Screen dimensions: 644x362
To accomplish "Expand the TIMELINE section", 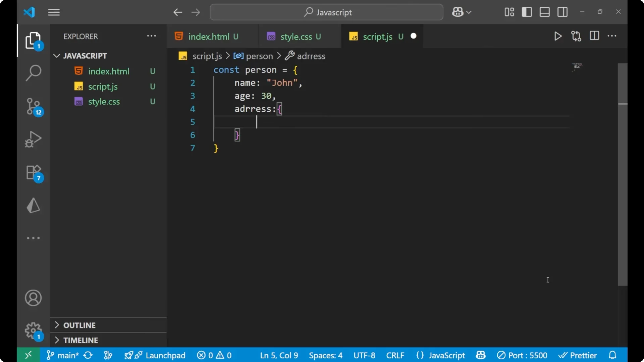I will click(x=80, y=340).
